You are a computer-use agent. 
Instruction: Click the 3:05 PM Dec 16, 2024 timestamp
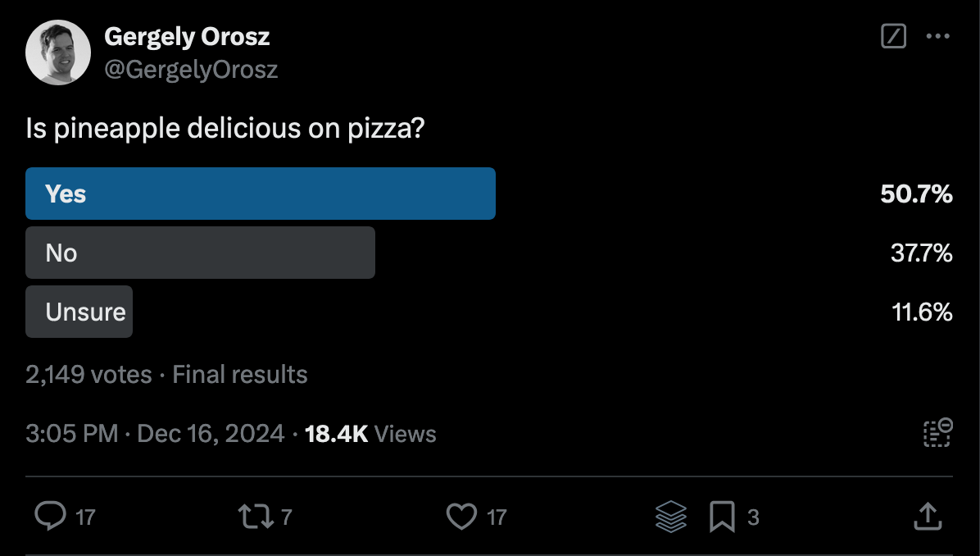coord(155,434)
